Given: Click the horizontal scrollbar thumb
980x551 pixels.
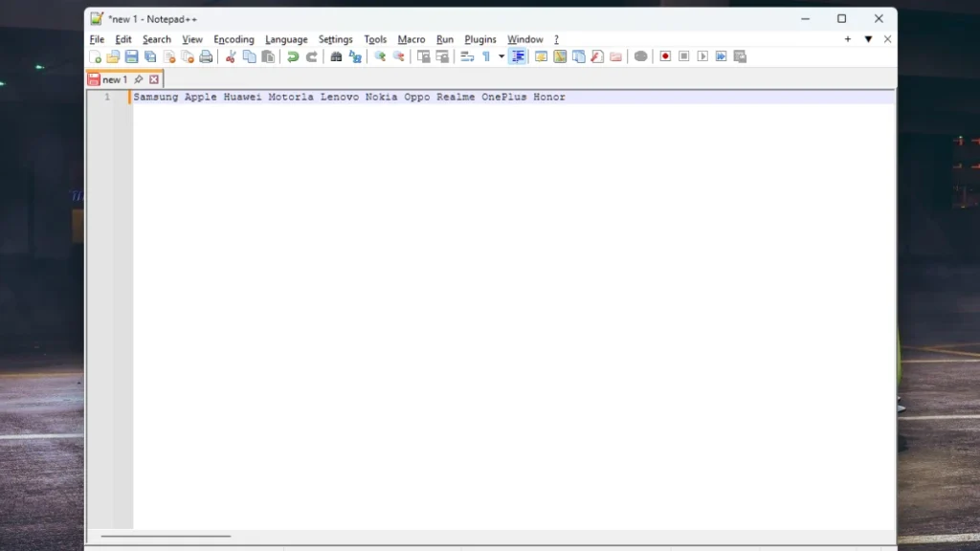Looking at the screenshot, I should tap(166, 536).
